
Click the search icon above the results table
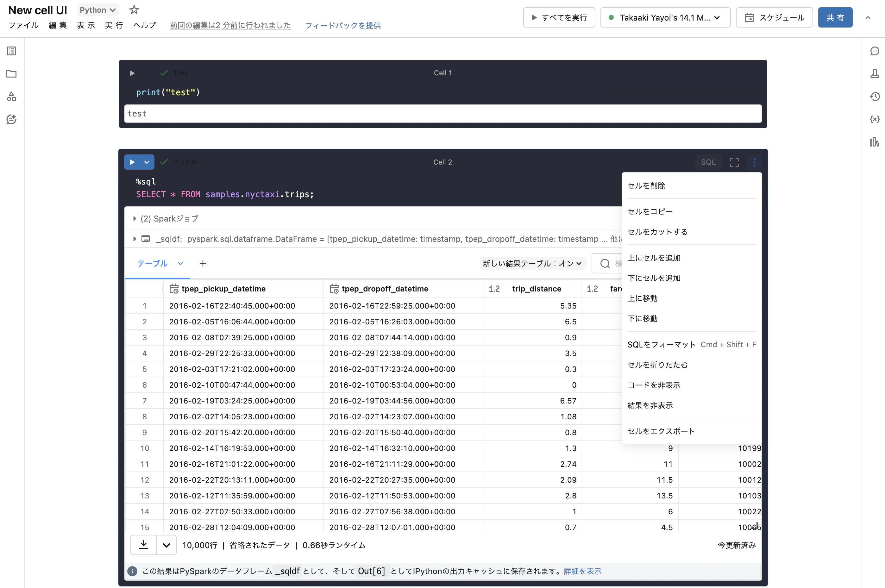[605, 264]
